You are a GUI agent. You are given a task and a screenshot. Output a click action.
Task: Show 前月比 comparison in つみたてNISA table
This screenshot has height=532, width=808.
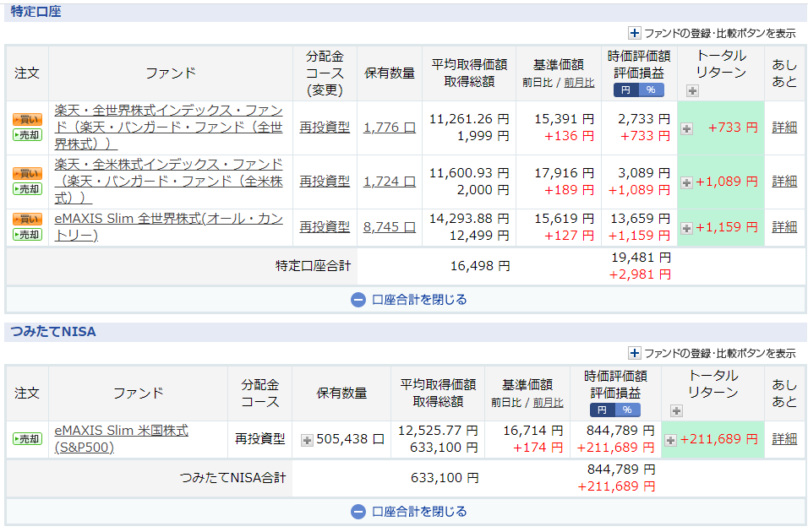point(548,403)
